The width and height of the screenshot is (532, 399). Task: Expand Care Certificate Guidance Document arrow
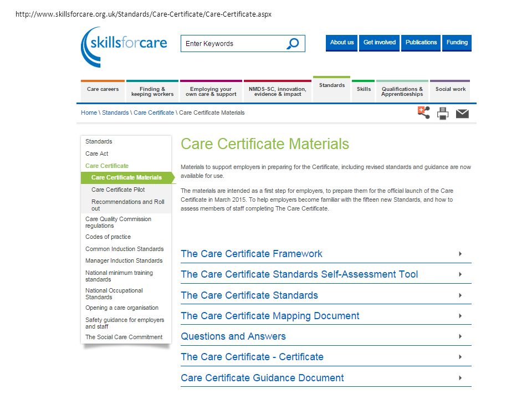coord(460,378)
